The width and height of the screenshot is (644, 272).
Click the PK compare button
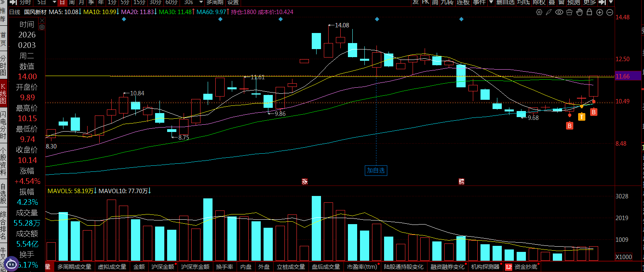[425, 2]
